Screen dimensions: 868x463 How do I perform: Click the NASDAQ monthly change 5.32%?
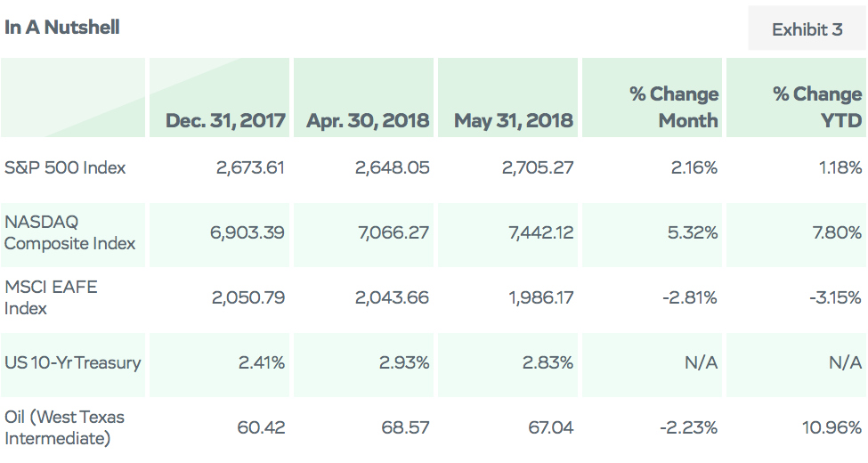[693, 232]
